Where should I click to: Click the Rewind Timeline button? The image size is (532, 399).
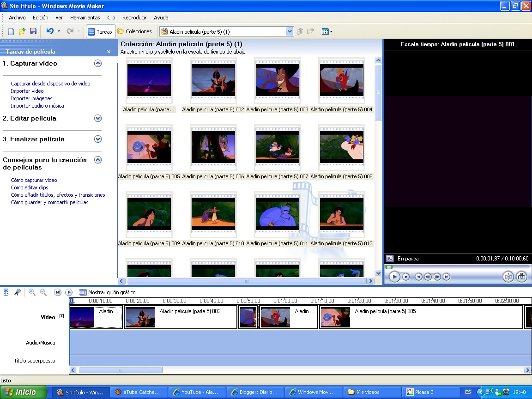click(x=58, y=292)
